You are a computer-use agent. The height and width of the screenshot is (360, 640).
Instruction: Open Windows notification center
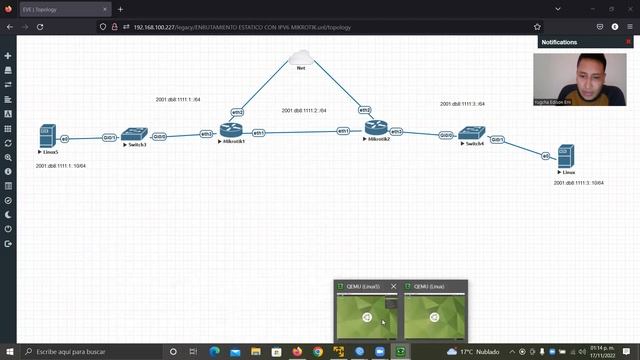[x=627, y=351]
